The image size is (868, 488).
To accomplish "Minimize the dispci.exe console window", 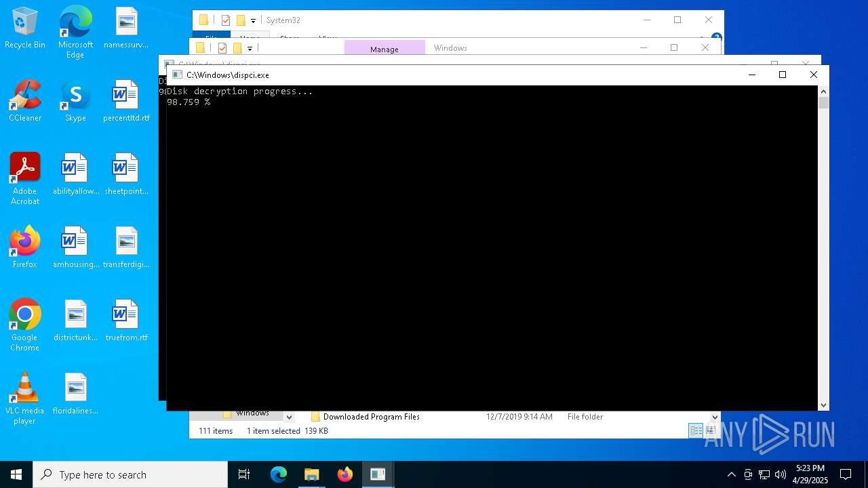I will [x=751, y=75].
